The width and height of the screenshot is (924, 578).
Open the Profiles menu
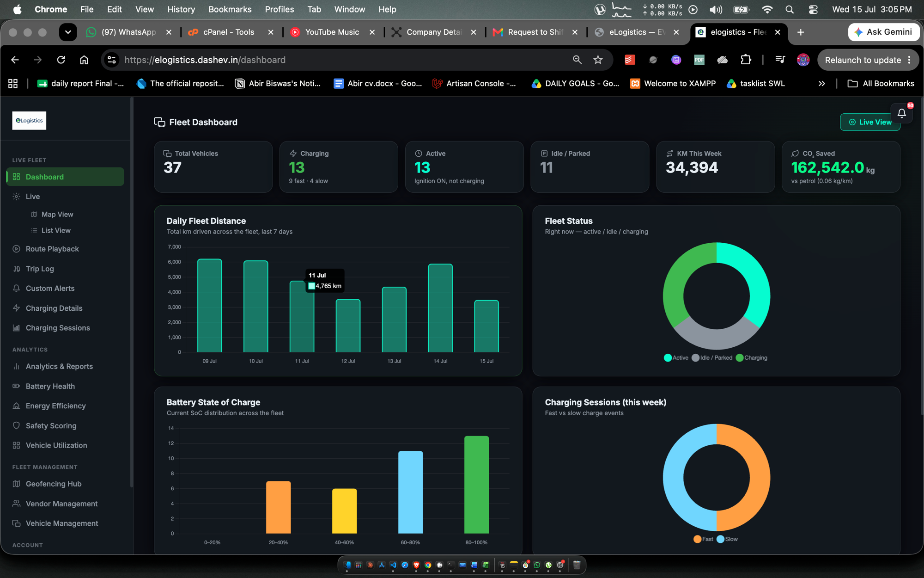click(x=279, y=9)
